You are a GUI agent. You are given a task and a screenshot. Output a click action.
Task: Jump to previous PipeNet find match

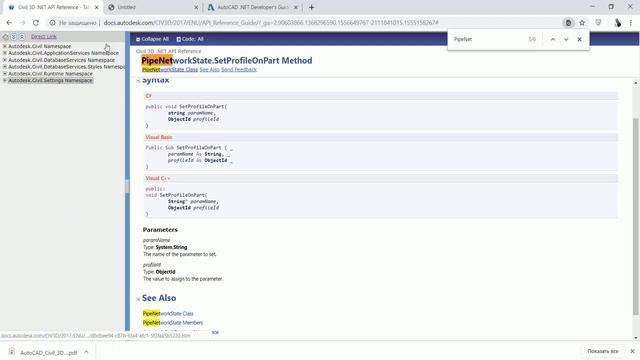point(553,40)
